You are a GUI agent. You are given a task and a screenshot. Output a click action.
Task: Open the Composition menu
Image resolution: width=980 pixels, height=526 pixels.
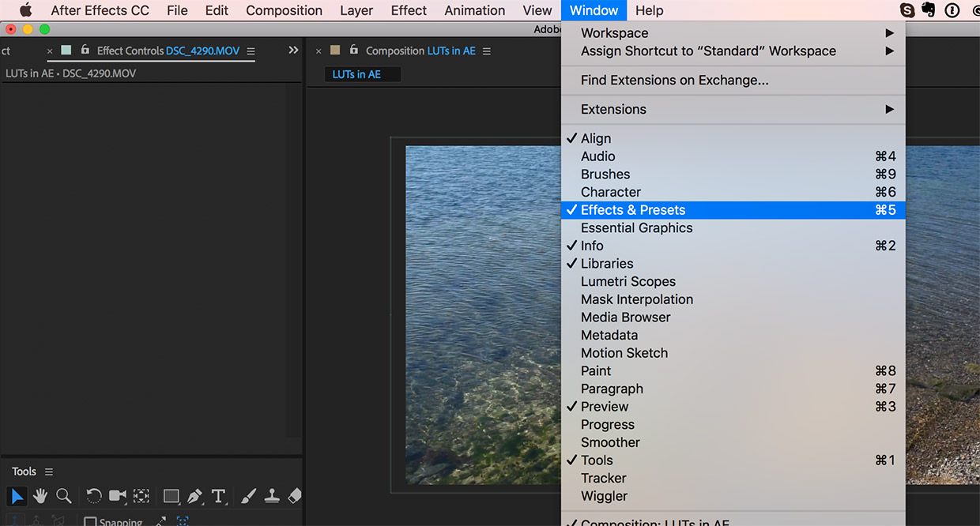(285, 10)
